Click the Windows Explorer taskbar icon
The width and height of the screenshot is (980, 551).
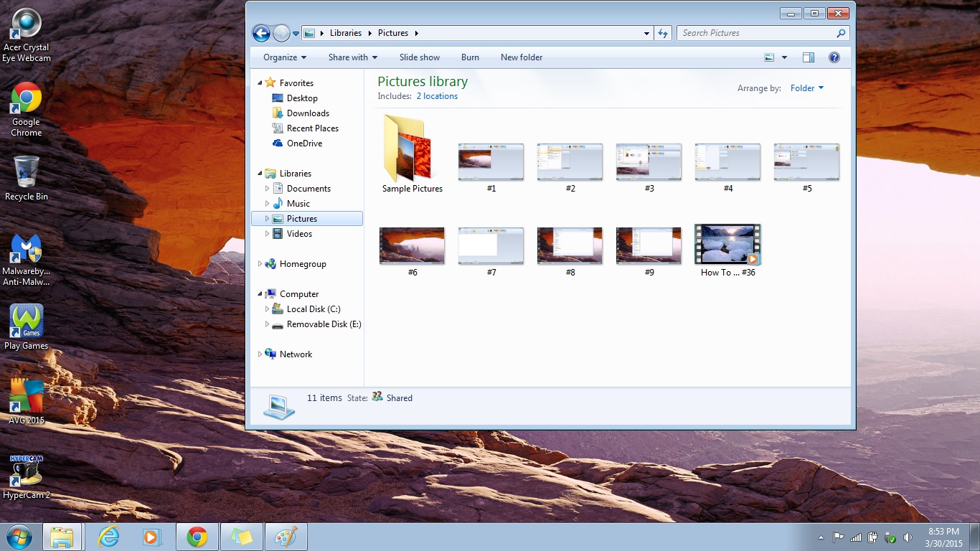coord(62,537)
